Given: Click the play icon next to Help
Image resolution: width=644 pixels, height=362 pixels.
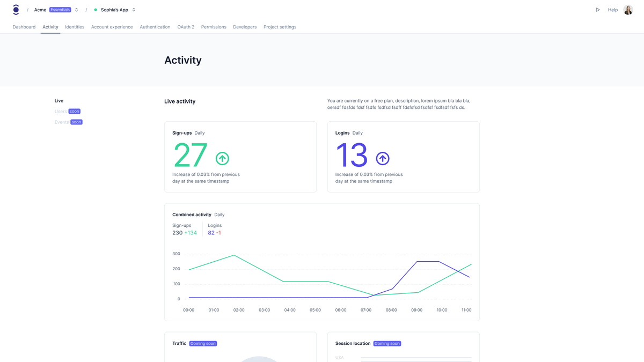Looking at the screenshot, I should [x=598, y=10].
